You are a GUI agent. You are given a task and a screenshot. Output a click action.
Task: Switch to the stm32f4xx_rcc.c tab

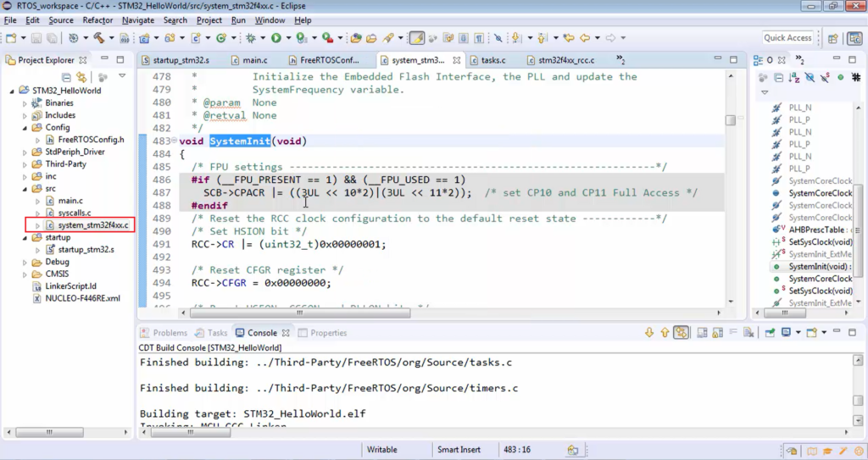pos(561,60)
